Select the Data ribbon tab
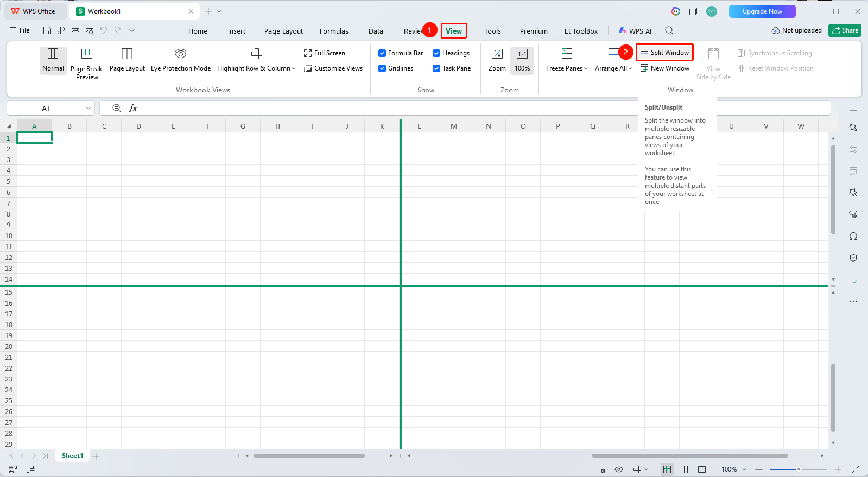The image size is (868, 477). 376,31
